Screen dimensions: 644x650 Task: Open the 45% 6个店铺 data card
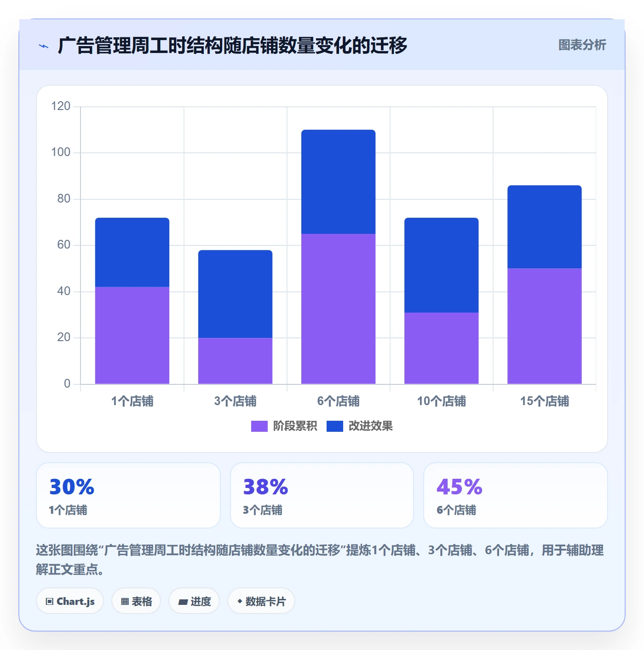coord(516,495)
